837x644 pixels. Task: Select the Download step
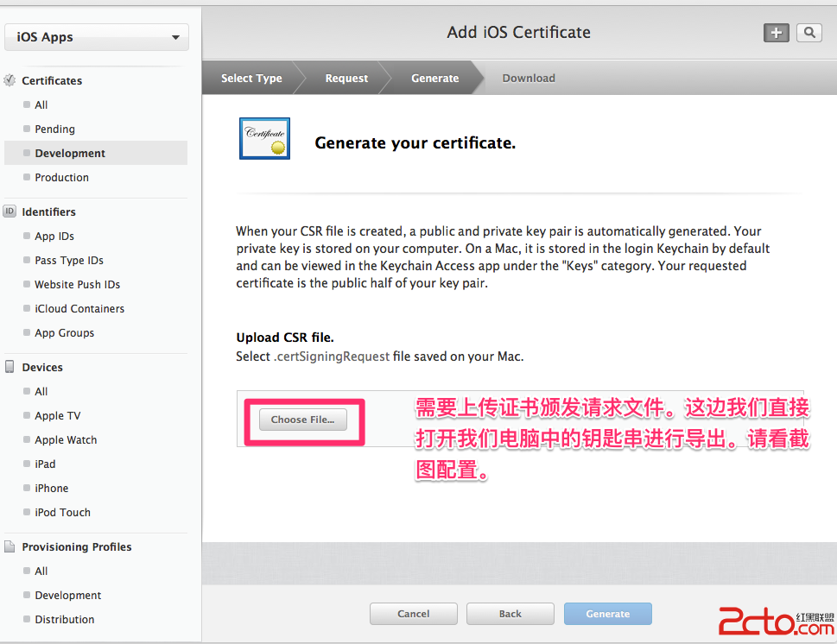[x=529, y=78]
